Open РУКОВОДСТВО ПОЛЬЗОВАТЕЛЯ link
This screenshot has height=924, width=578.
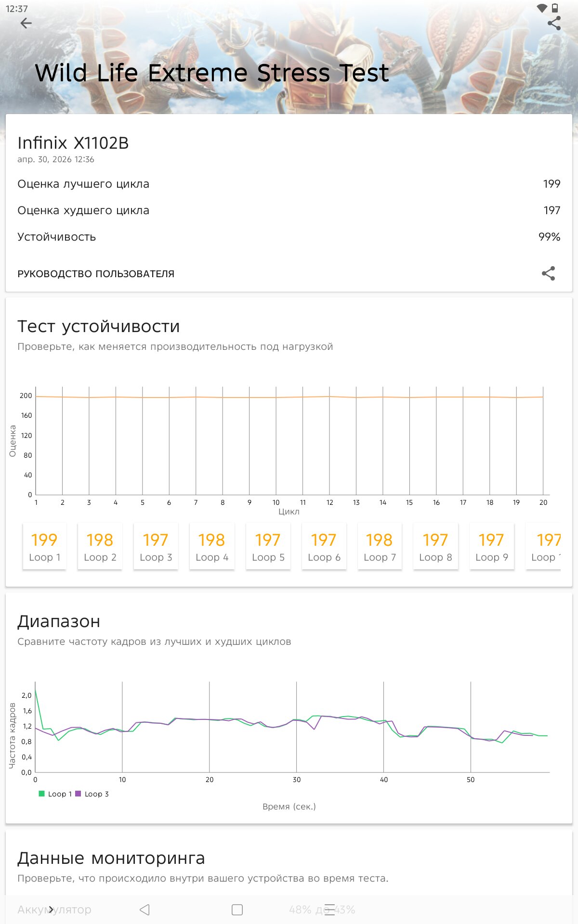click(x=96, y=274)
